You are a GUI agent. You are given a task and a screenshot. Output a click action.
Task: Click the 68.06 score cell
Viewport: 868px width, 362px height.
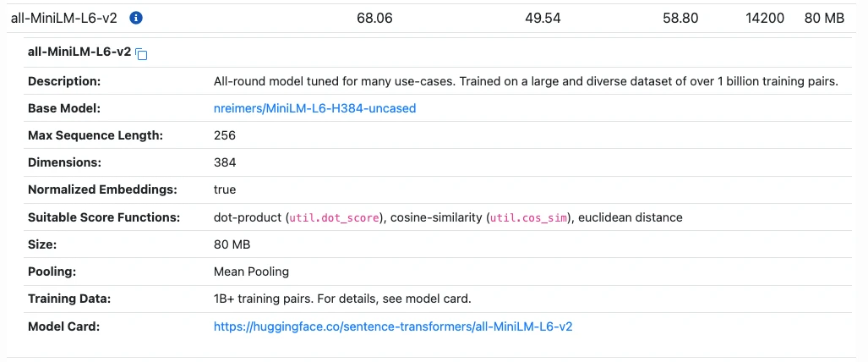coord(374,19)
